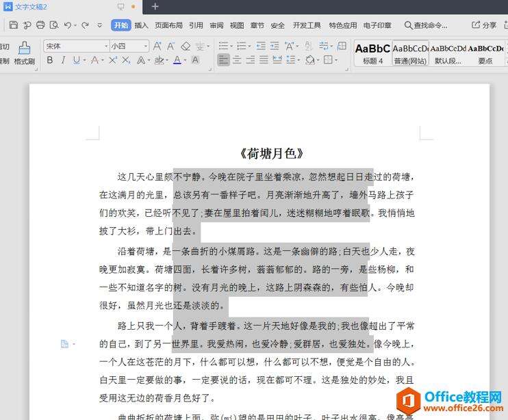Apply the 要点 style
This screenshot has height=420, width=508.
[x=485, y=53]
